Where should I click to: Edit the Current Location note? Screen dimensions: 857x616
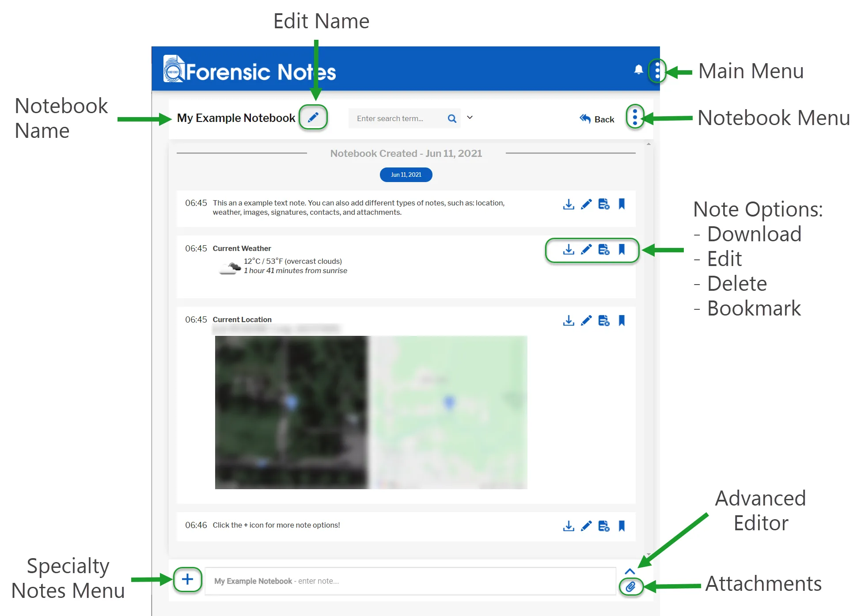coord(586,321)
